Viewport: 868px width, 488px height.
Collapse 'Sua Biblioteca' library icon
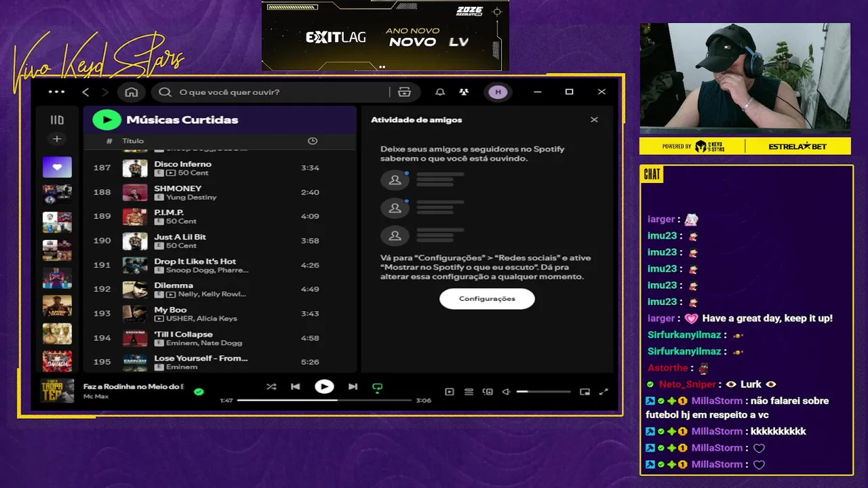(x=57, y=120)
